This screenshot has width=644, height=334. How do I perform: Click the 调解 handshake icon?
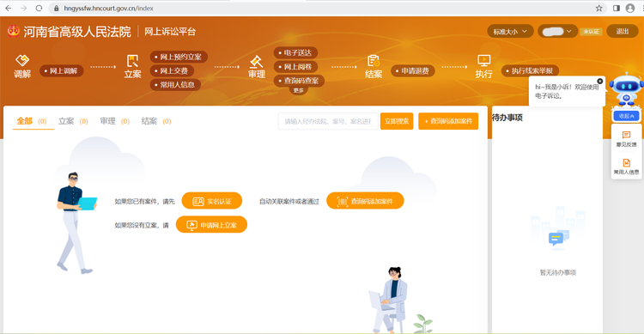[x=22, y=60]
